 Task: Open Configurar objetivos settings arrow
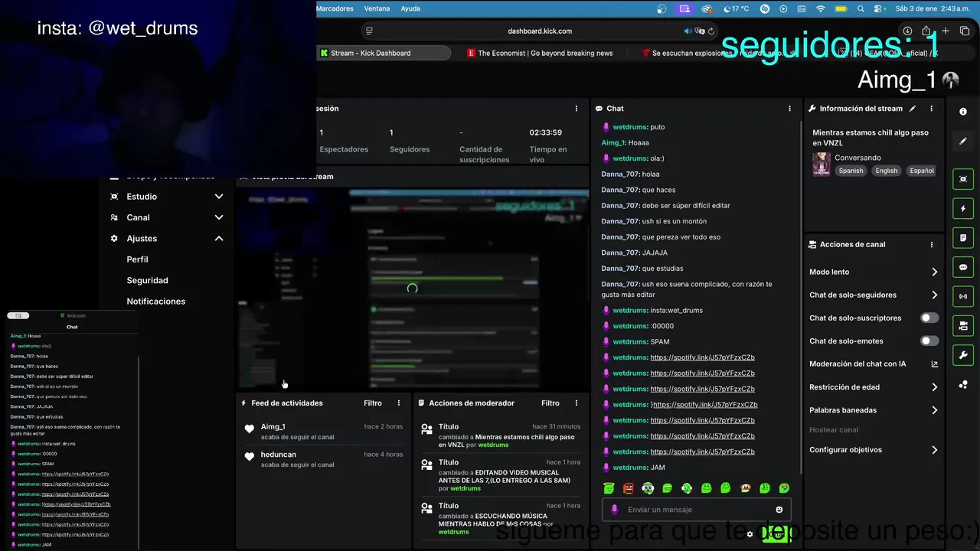(x=934, y=450)
